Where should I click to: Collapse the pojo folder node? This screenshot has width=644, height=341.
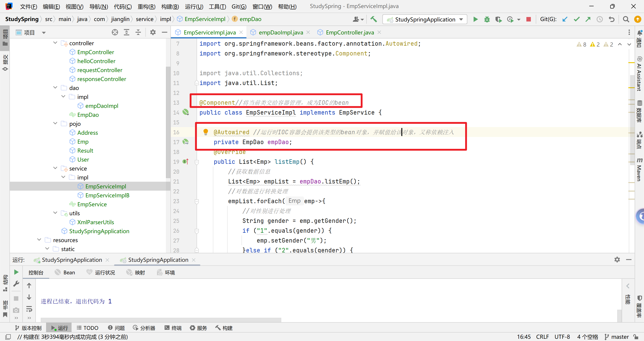click(55, 124)
